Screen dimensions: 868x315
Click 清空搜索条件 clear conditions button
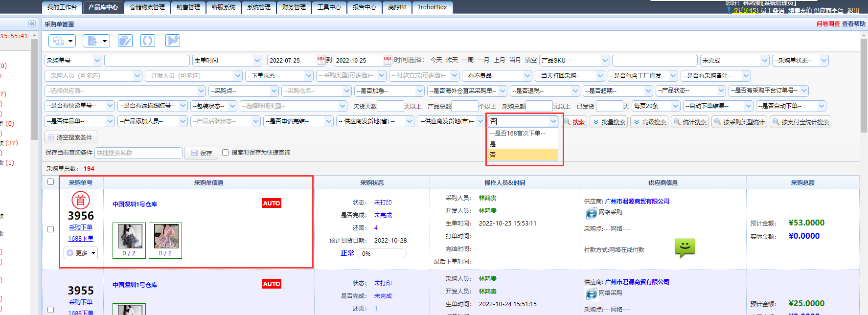71,137
